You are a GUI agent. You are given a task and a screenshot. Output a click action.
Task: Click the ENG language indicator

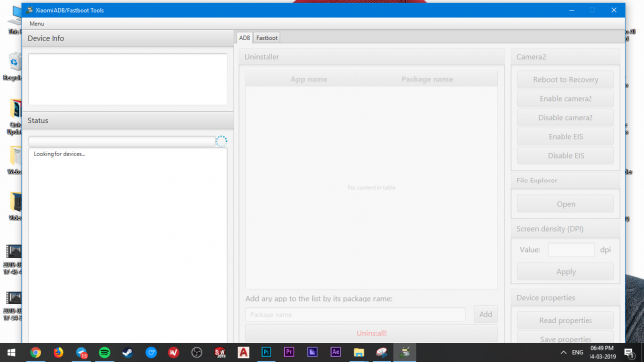tap(577, 352)
